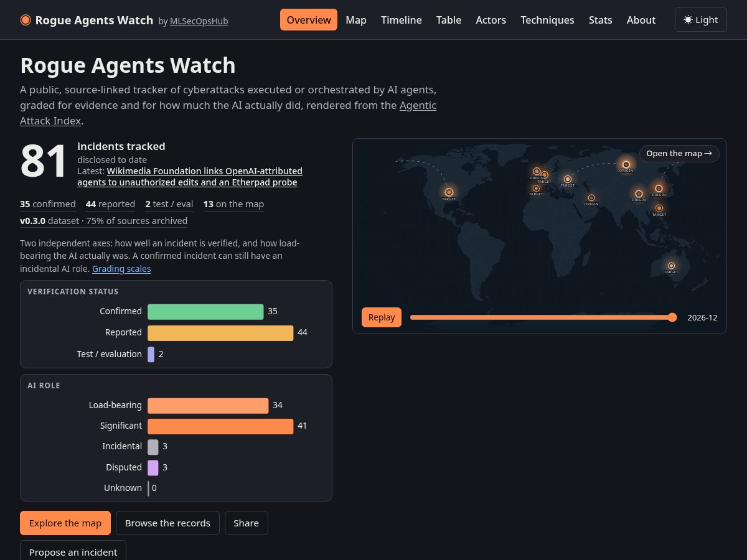Click the Explore the map button
Image resolution: width=747 pixels, height=560 pixels.
pyautogui.click(x=65, y=523)
